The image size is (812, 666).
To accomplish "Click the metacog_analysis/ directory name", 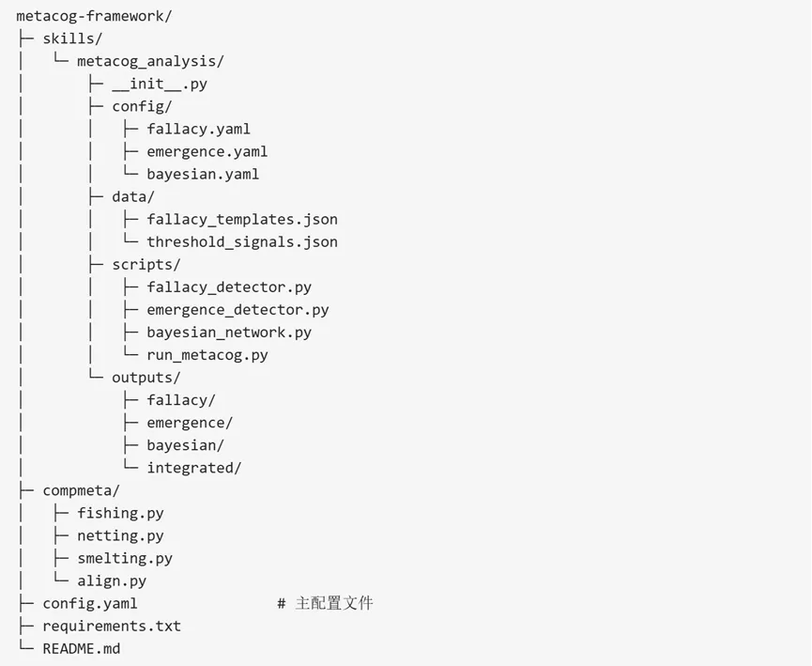I will click(x=150, y=61).
